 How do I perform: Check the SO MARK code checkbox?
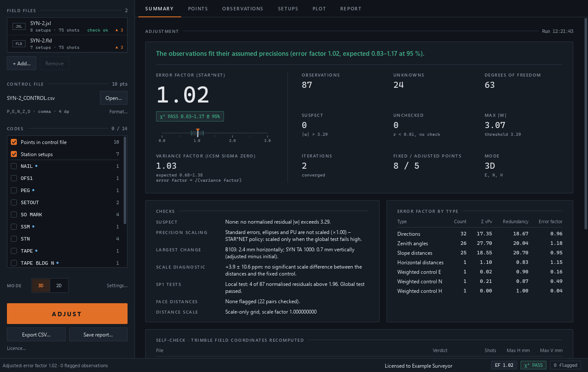point(14,215)
